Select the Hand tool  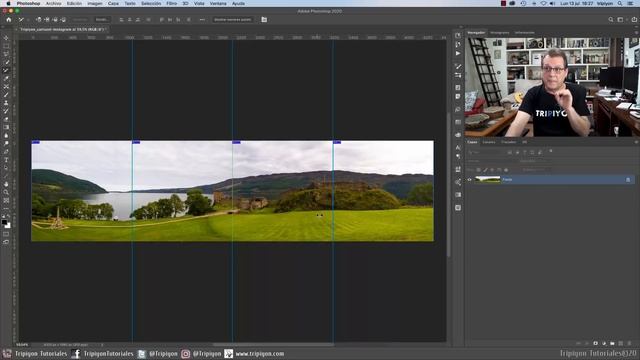click(x=6, y=184)
